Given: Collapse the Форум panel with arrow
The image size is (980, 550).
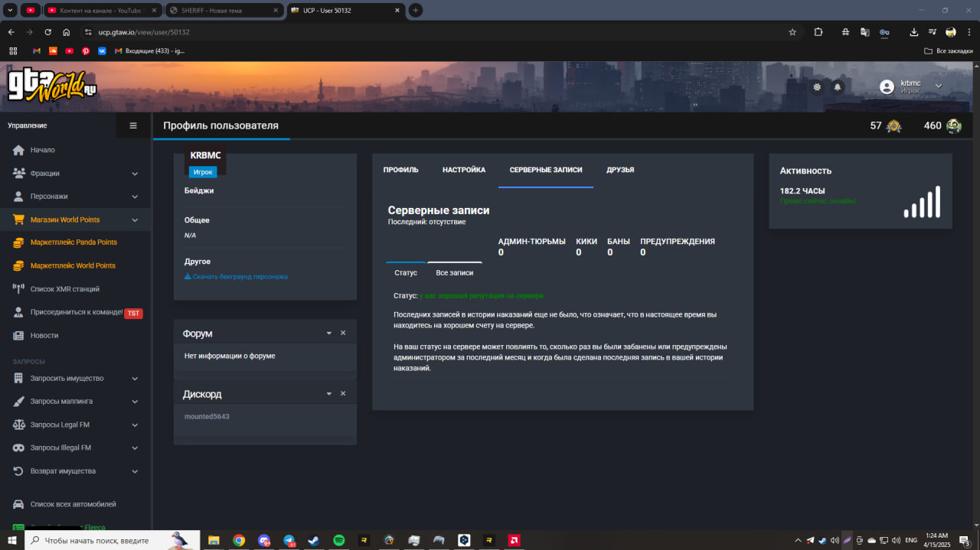Looking at the screenshot, I should (x=329, y=333).
